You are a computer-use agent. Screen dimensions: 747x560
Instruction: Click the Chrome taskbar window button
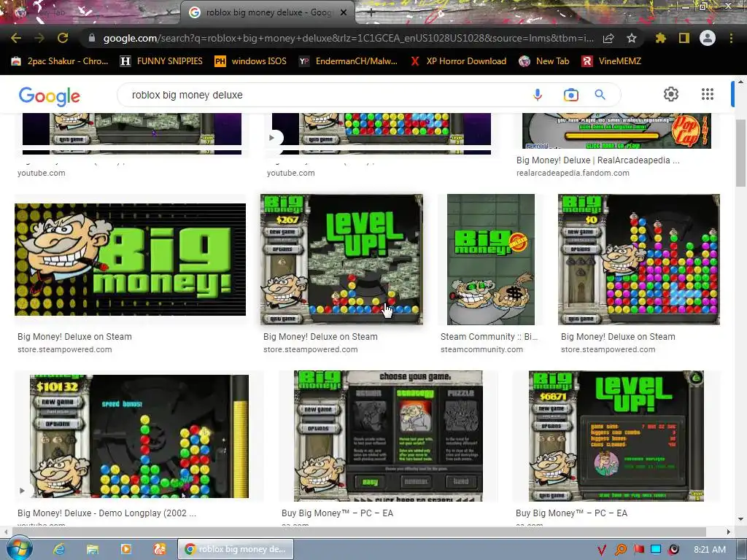(x=236, y=549)
